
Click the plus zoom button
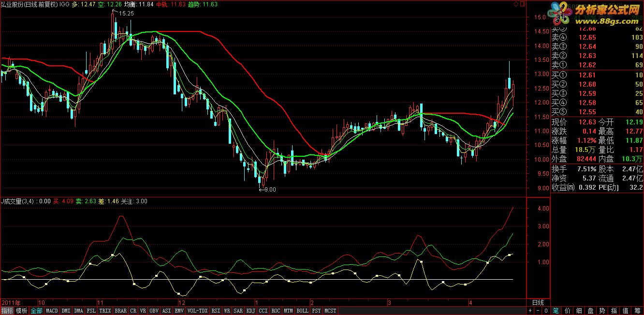530,311
